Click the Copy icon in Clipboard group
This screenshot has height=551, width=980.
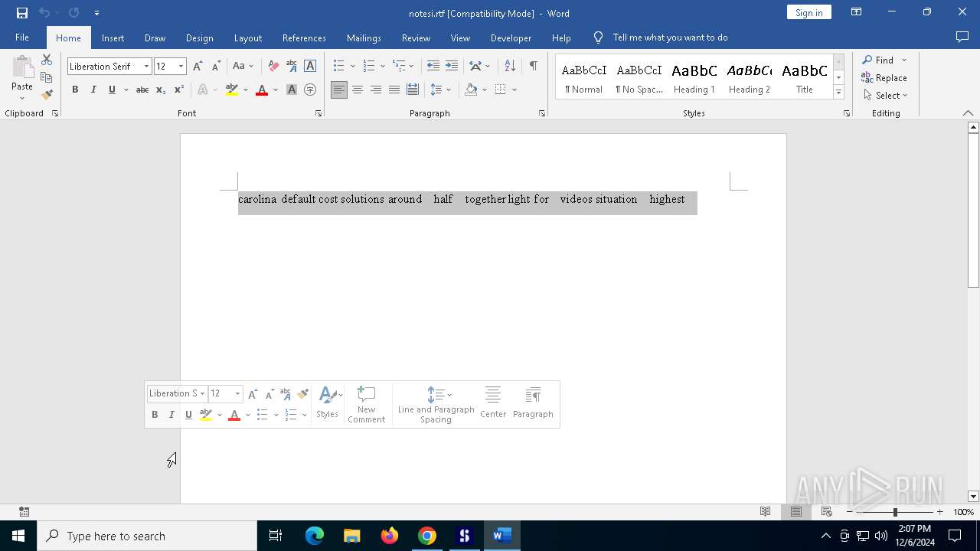(47, 77)
